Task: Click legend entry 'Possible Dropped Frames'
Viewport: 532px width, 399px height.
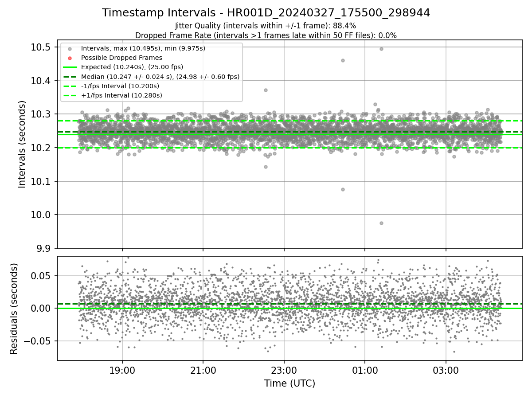Action: [x=121, y=58]
